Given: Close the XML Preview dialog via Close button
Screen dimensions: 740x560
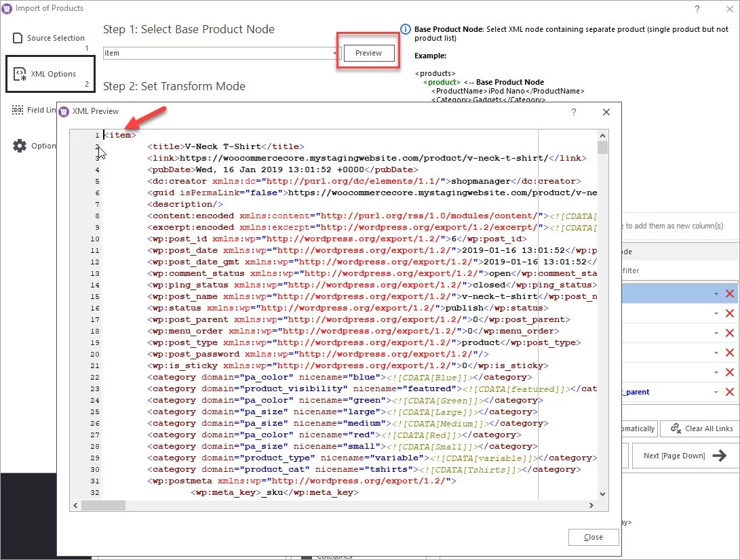Looking at the screenshot, I should coord(593,537).
